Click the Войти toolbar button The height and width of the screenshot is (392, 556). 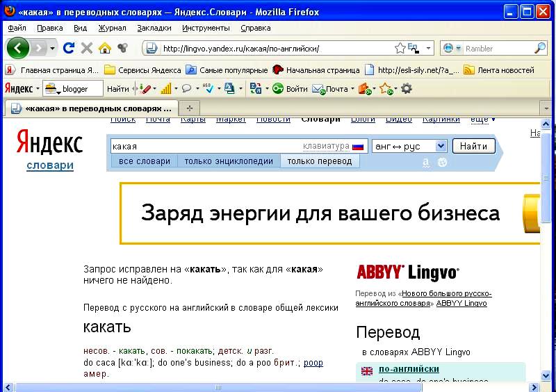pos(297,89)
